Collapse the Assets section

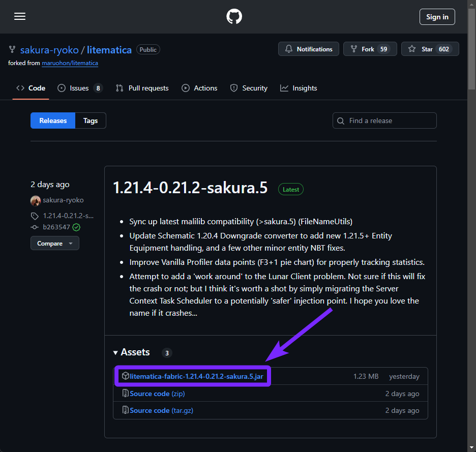[115, 352]
